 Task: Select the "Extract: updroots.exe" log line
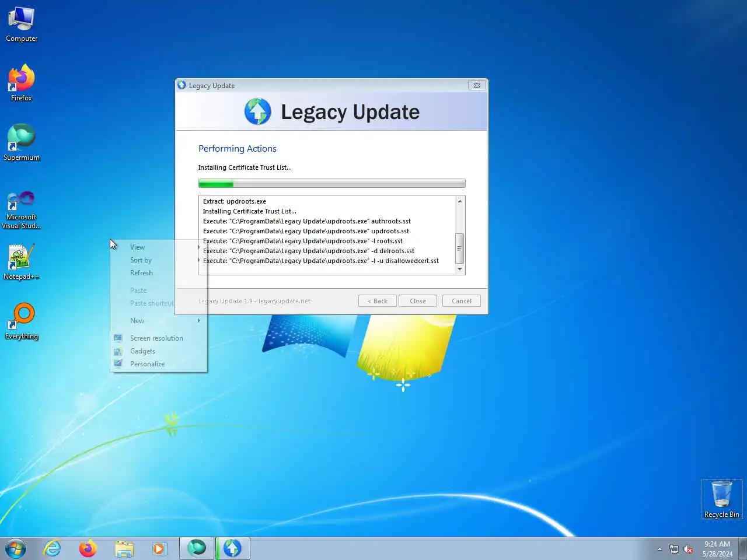[235, 201]
